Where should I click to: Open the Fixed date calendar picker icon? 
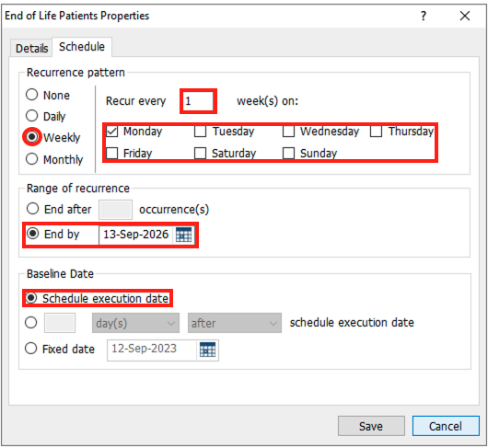tap(207, 350)
